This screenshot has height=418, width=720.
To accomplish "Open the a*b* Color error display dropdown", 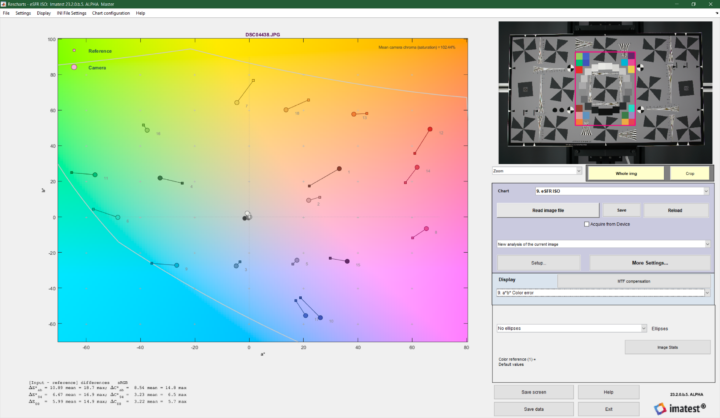I will tap(603, 293).
